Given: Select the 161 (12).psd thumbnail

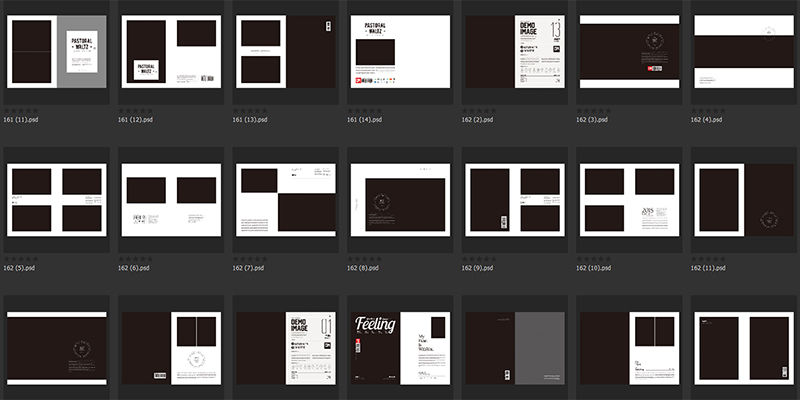Looking at the screenshot, I should tap(171, 52).
